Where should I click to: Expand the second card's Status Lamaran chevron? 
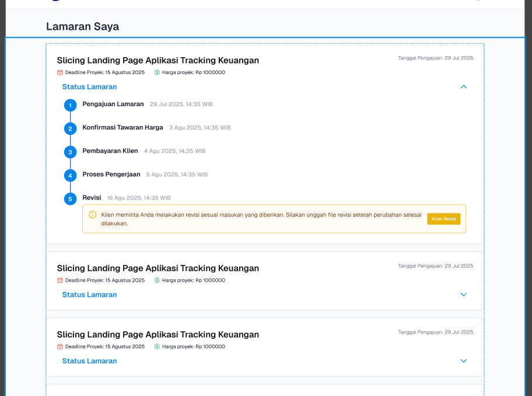[464, 295]
